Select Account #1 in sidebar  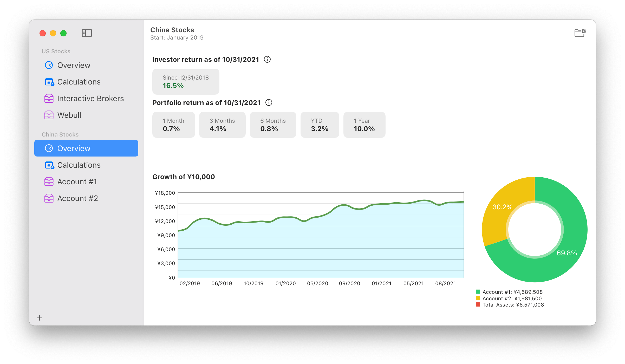[77, 182]
